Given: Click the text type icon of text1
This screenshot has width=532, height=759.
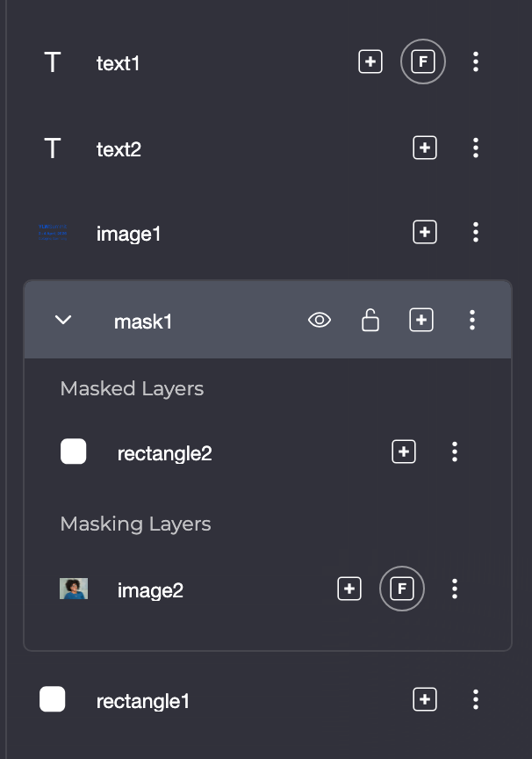Looking at the screenshot, I should pyautogui.click(x=52, y=62).
